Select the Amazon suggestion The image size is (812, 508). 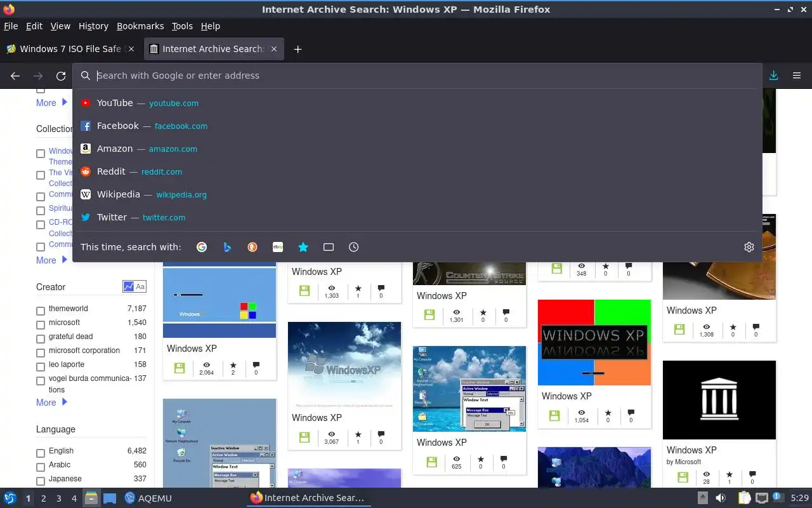[417, 149]
